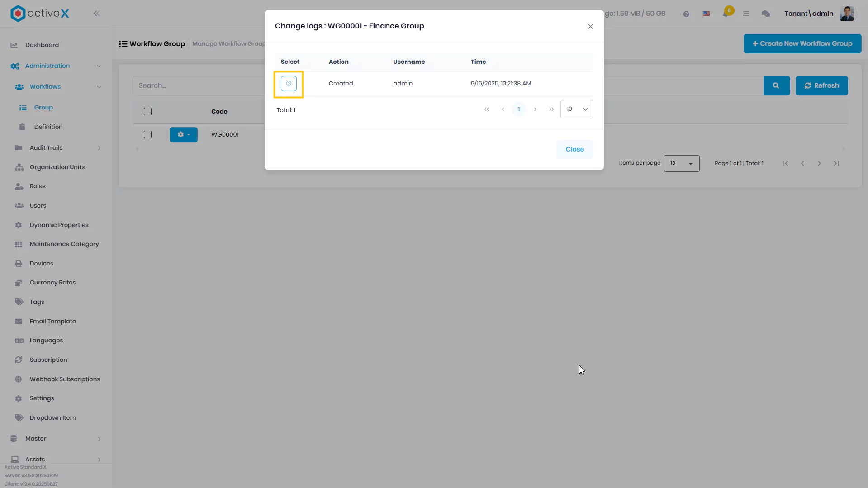Select page 1 in change logs pager

click(519, 109)
